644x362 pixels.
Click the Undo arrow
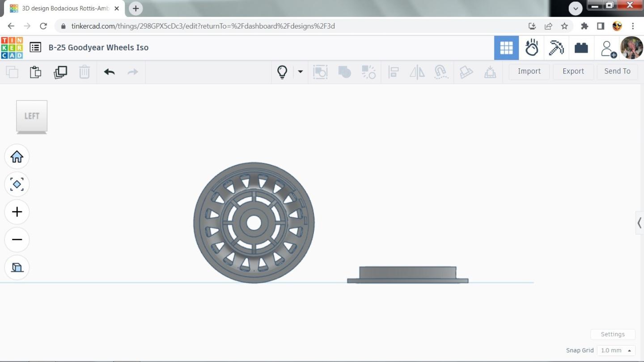109,72
